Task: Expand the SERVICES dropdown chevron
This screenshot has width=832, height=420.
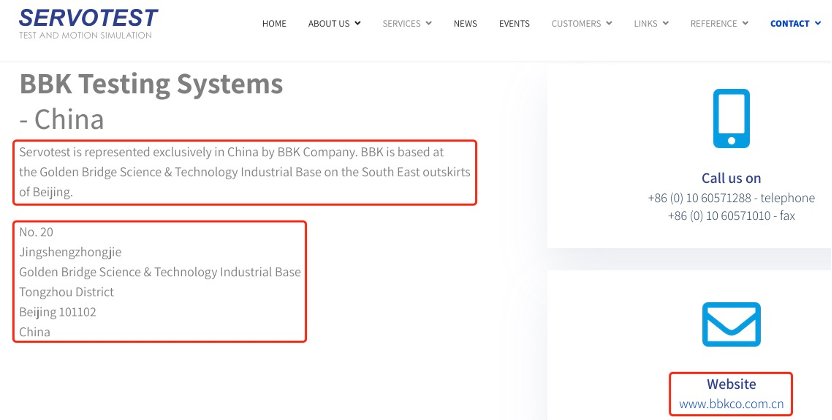Action: click(x=429, y=23)
